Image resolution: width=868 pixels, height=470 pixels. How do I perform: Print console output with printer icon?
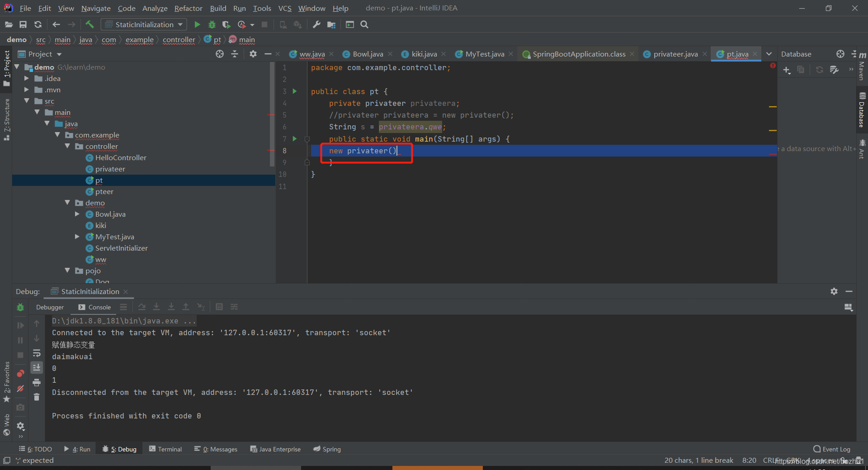(37, 382)
